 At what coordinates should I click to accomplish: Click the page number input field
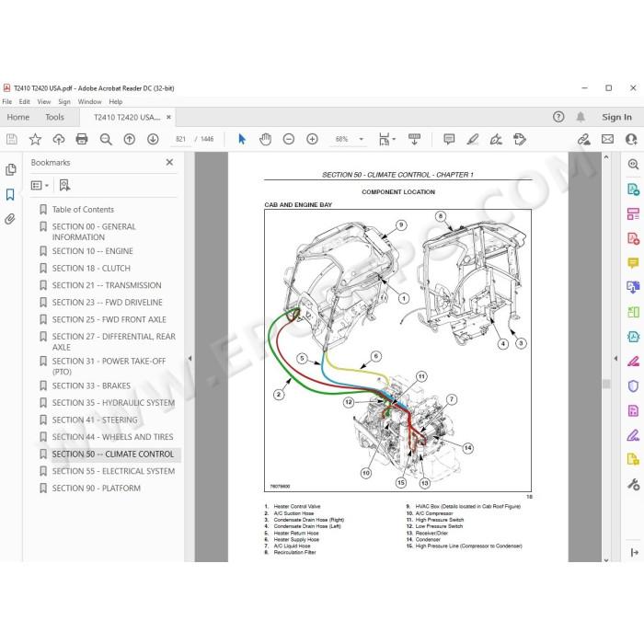[x=180, y=139]
